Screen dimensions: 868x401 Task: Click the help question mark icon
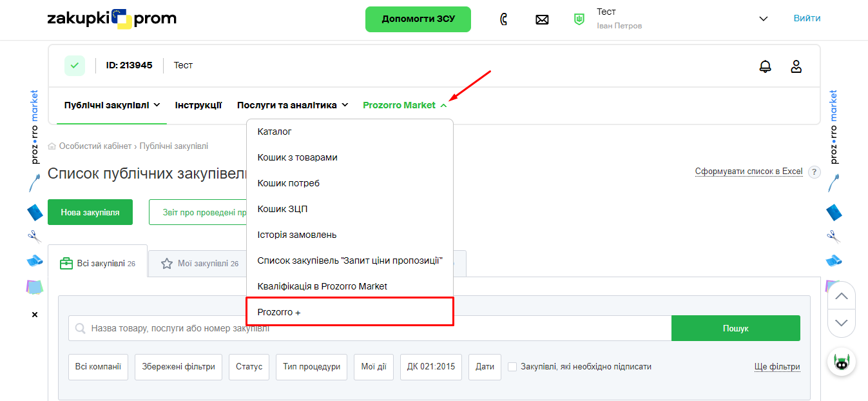point(815,172)
